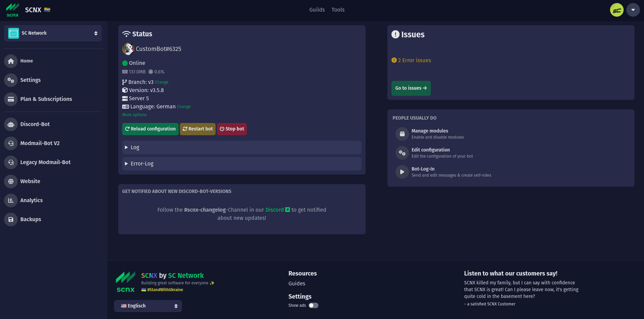Click the Restart bot button

click(x=198, y=129)
